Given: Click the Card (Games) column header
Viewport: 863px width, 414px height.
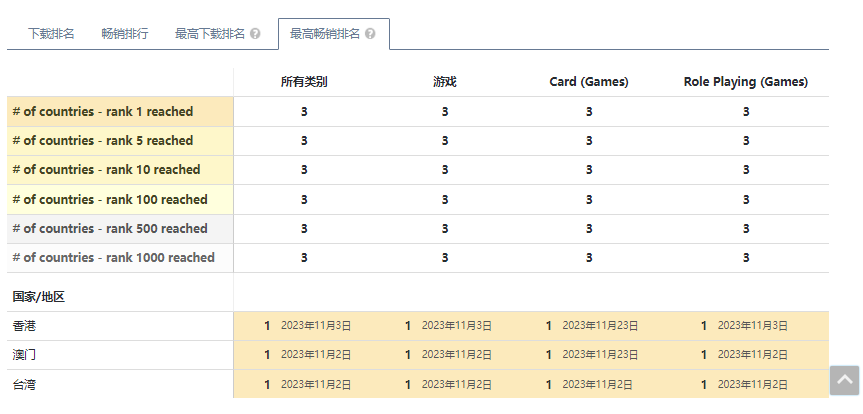Looking at the screenshot, I should [589, 82].
